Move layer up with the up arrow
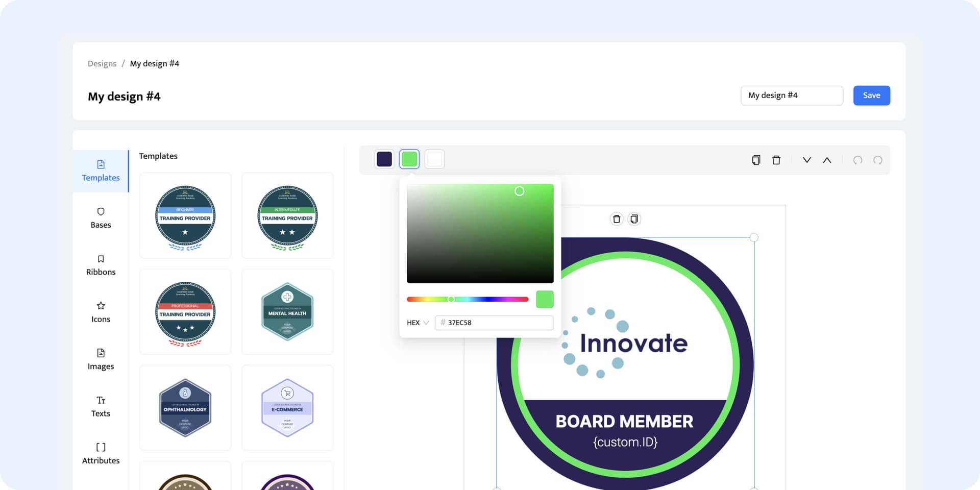This screenshot has width=980, height=490. click(x=827, y=160)
